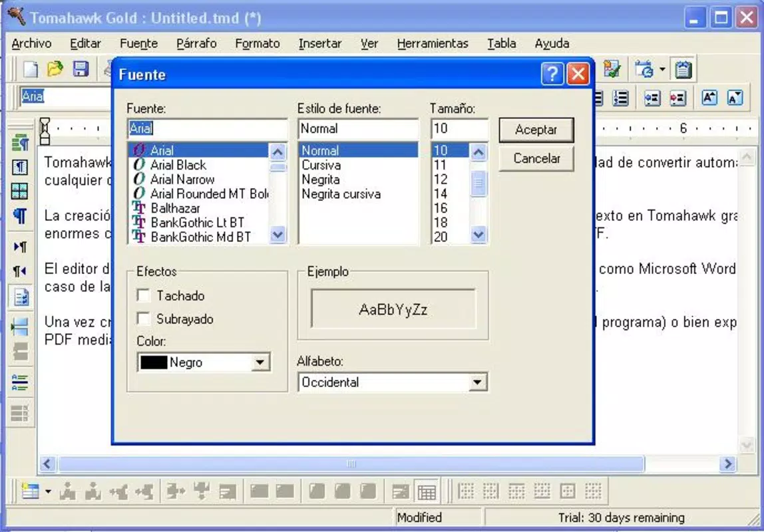The width and height of the screenshot is (764, 532).
Task: Decrease indent with the blue arrow icon
Action: (x=652, y=98)
